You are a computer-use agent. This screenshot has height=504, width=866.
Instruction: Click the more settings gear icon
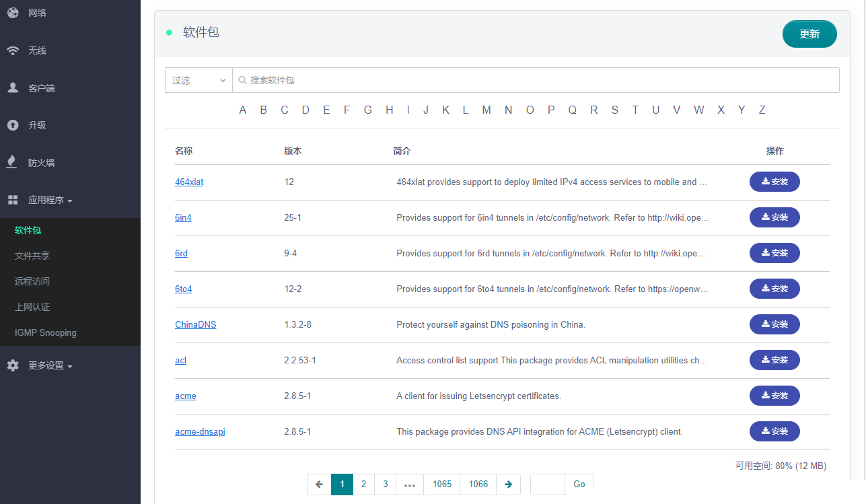13,365
